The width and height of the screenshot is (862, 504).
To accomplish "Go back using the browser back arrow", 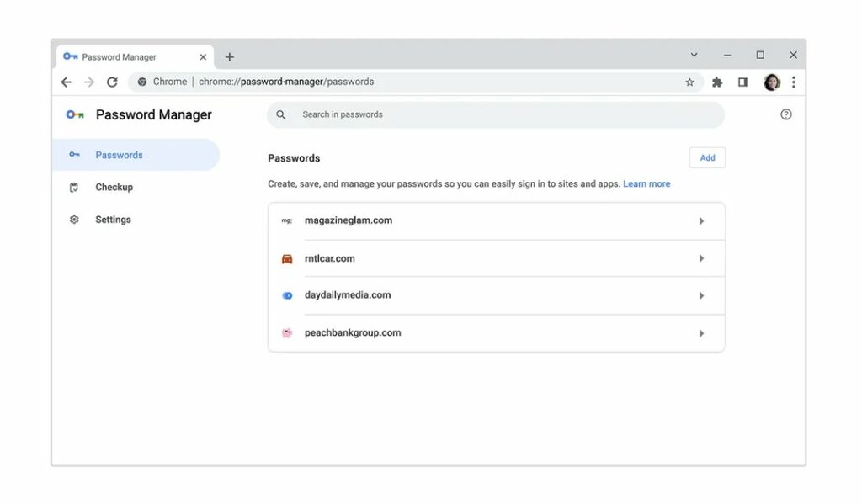I will pyautogui.click(x=66, y=82).
